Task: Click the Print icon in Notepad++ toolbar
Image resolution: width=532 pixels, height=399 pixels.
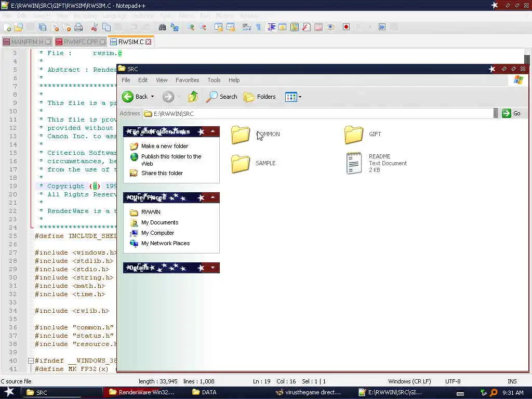Action: [78, 27]
